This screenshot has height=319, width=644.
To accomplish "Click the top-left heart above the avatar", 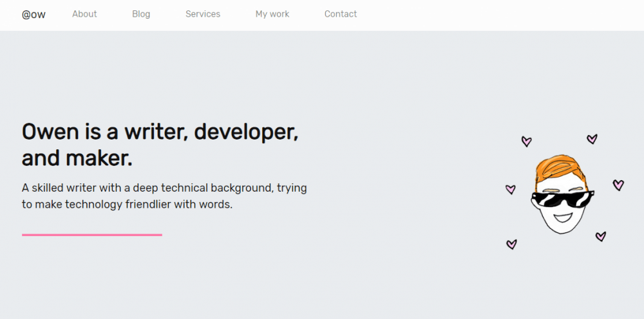I will point(526,141).
